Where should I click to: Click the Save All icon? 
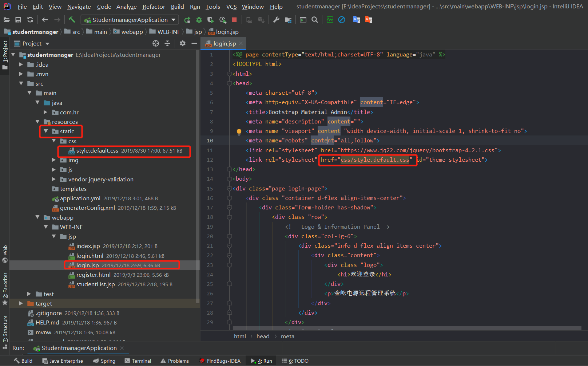18,20
